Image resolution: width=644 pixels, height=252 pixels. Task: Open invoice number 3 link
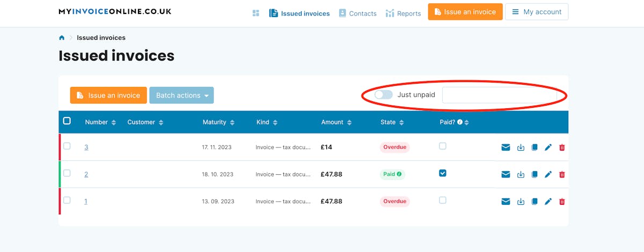(86, 147)
